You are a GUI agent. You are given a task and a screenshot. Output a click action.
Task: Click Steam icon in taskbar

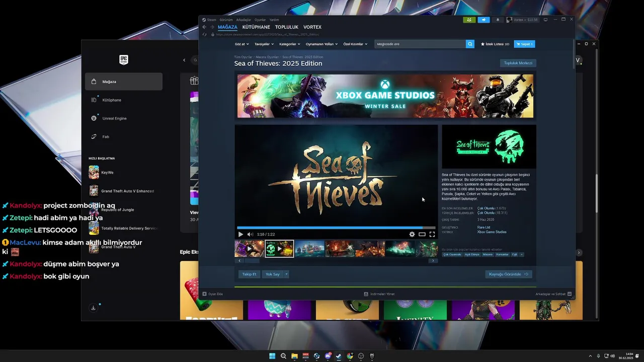click(x=339, y=356)
